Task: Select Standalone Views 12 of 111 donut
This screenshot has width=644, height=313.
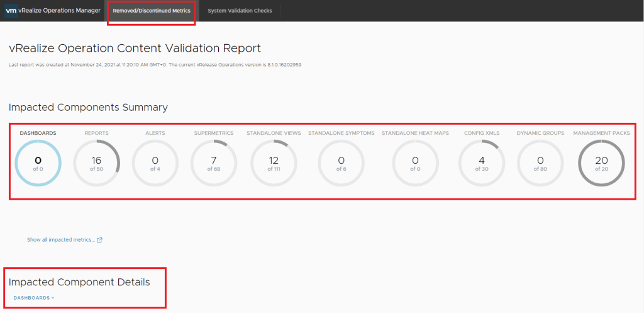Action: click(274, 163)
